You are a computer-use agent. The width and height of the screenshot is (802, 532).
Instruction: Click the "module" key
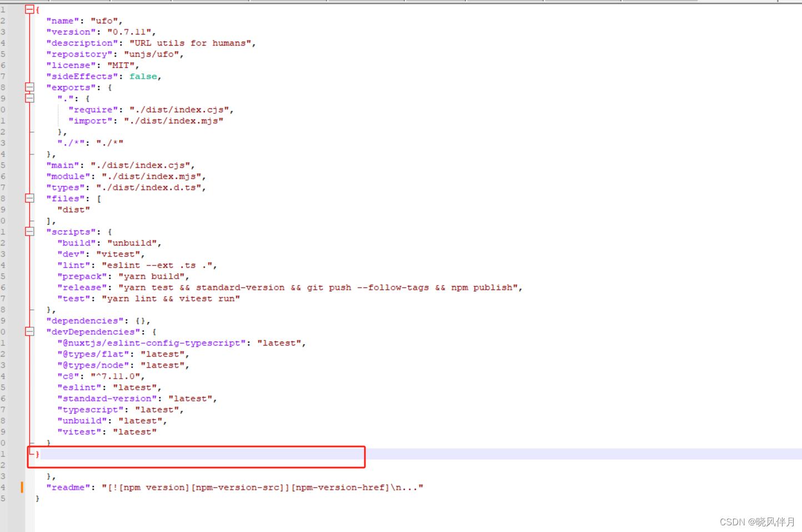tap(68, 177)
